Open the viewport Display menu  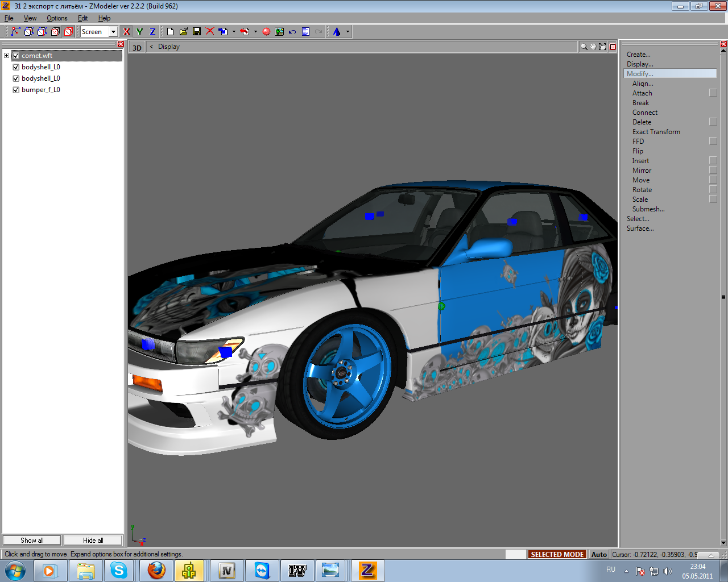(169, 47)
